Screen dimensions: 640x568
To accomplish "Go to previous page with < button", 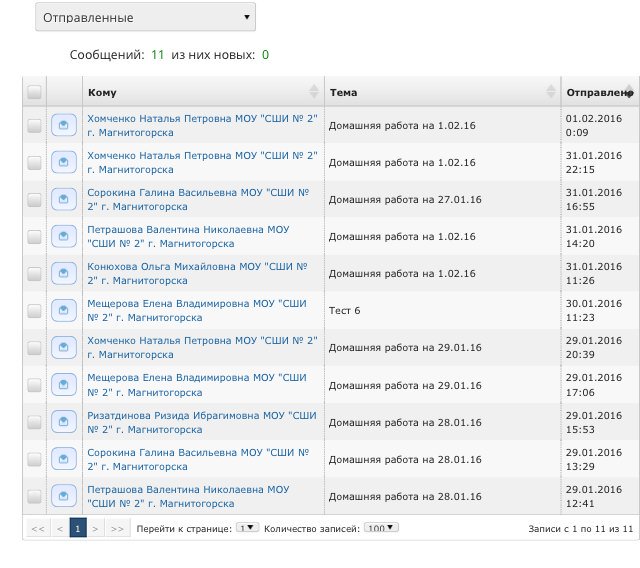I will tap(60, 528).
